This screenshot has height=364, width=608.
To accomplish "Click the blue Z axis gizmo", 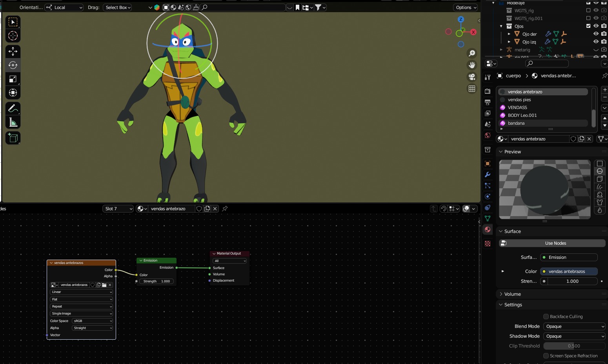I will point(461,19).
